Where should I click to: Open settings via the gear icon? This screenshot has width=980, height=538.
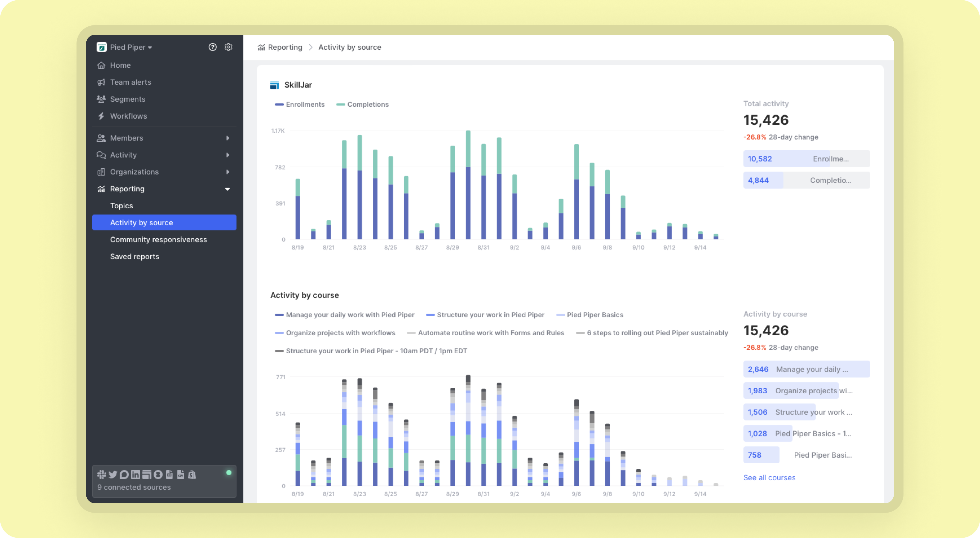point(228,47)
